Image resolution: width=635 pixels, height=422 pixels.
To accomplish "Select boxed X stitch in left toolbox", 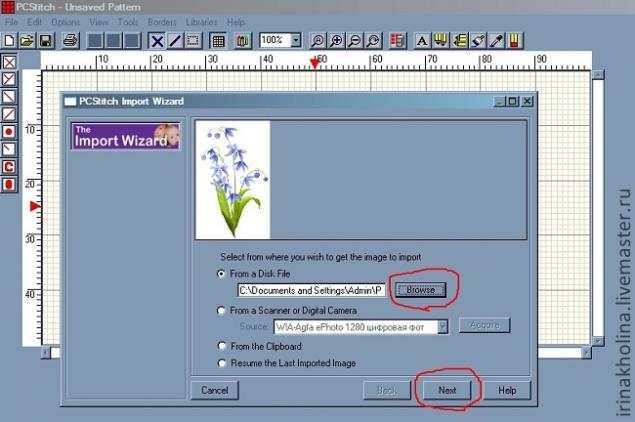I will [x=9, y=62].
